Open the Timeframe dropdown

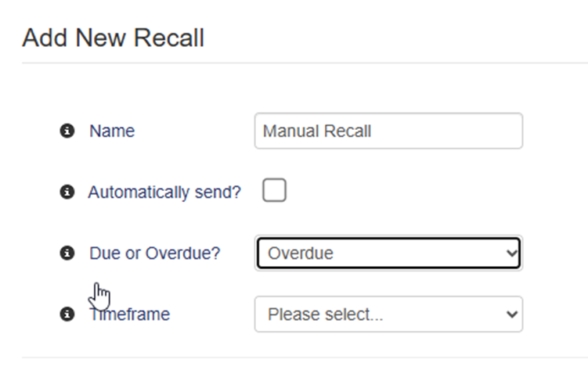tap(388, 314)
